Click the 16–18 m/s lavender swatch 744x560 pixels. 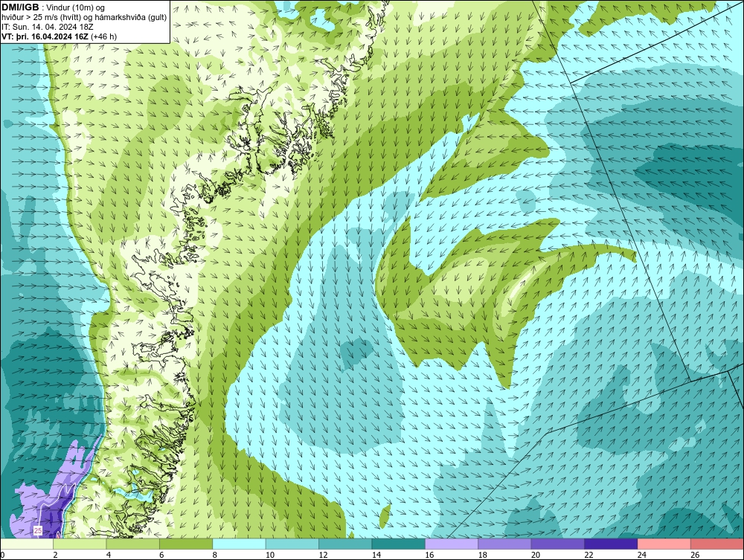[452, 544]
